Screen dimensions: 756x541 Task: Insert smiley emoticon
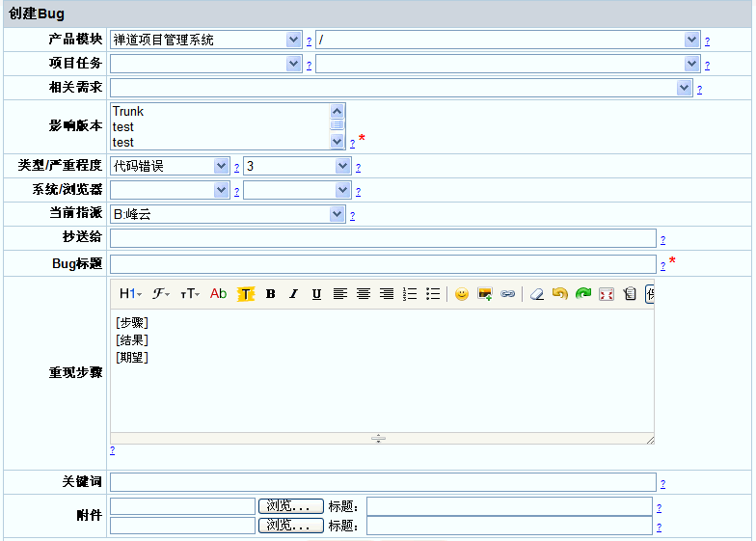point(461,293)
